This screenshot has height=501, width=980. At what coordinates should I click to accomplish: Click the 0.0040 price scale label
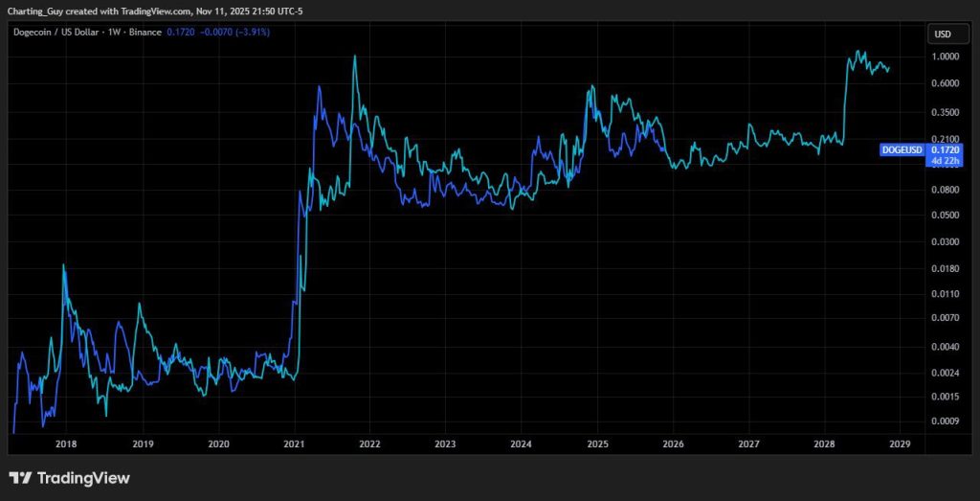(944, 346)
